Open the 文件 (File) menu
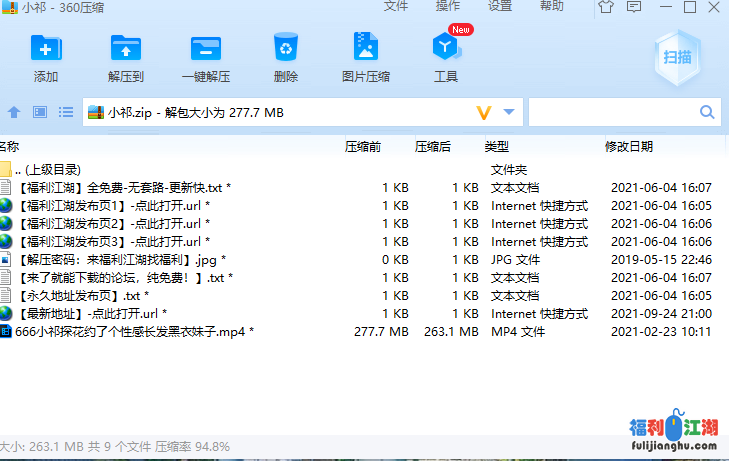This screenshot has height=461, width=729. [395, 6]
